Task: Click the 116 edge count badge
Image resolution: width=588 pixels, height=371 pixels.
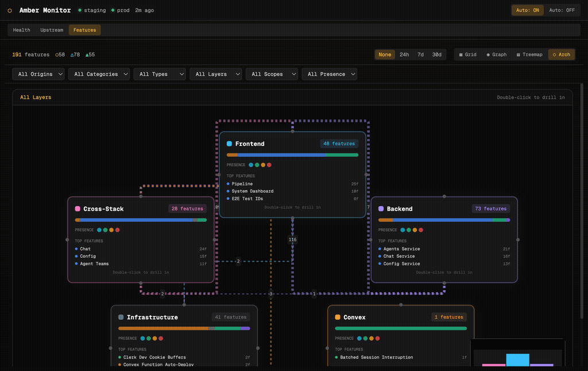Action: coord(292,239)
